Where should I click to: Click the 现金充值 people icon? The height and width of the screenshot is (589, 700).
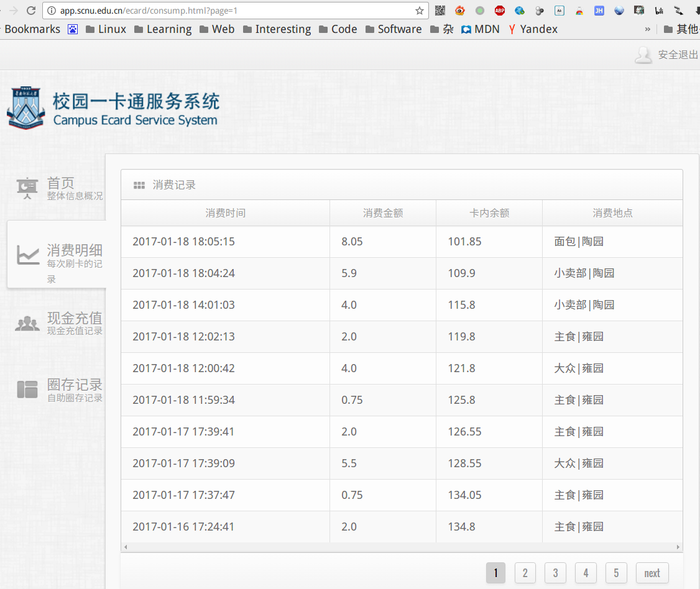(27, 323)
